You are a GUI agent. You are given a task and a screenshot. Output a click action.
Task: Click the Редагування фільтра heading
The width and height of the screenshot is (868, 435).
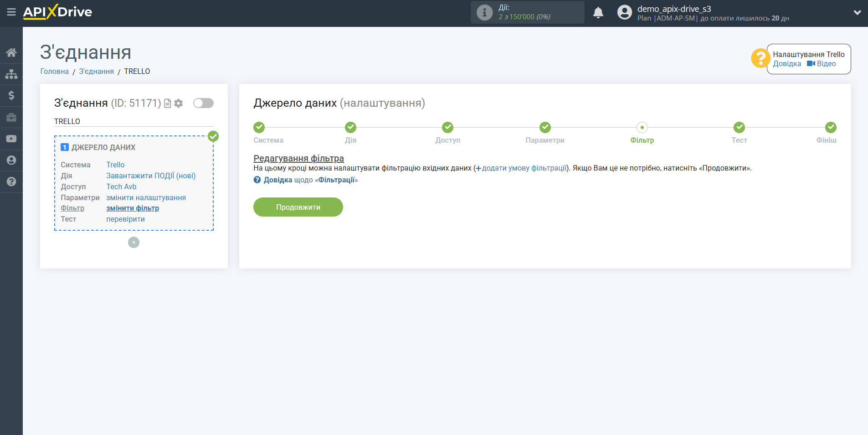[298, 159]
